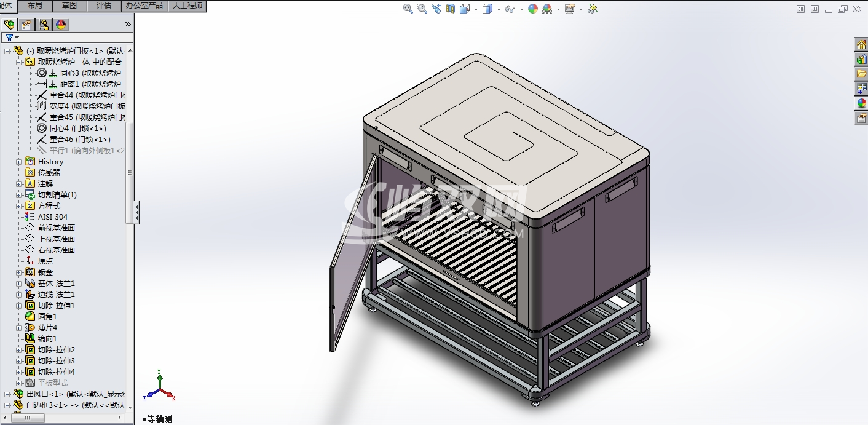Image resolution: width=868 pixels, height=425 pixels.
Task: Switch to the 评估 tab
Action: point(104,6)
